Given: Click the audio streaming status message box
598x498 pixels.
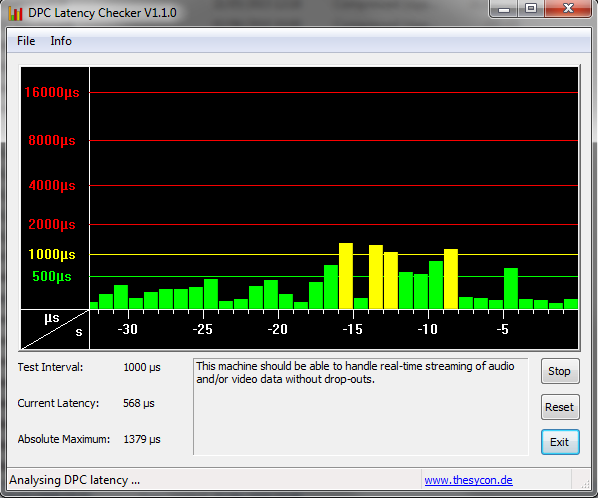Looking at the screenshot, I should (360, 406).
